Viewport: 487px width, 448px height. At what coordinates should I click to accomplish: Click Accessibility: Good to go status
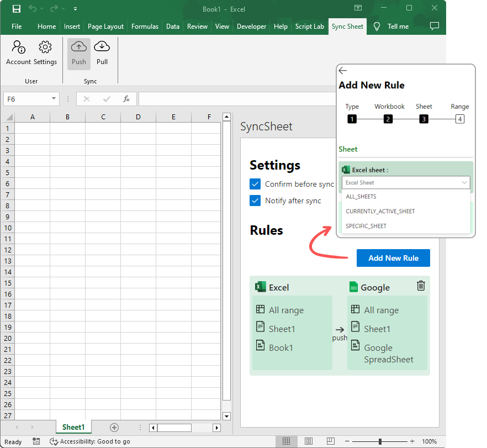[90, 441]
